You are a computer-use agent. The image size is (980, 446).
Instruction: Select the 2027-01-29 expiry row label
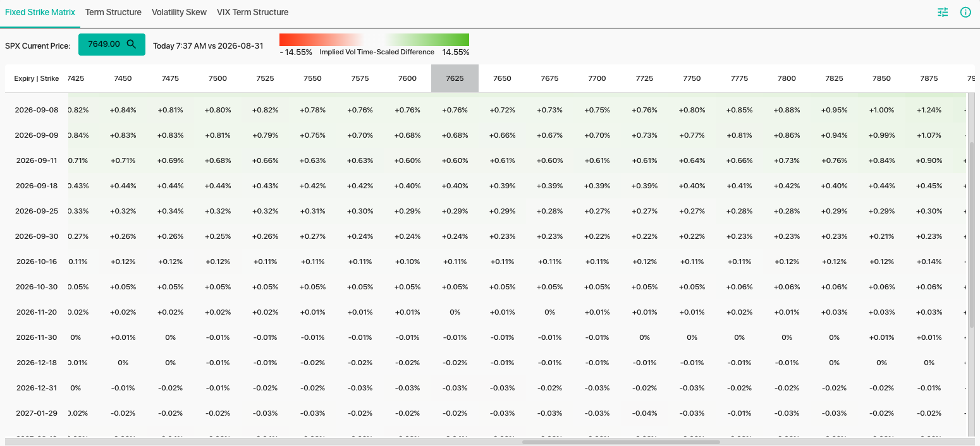(x=37, y=413)
